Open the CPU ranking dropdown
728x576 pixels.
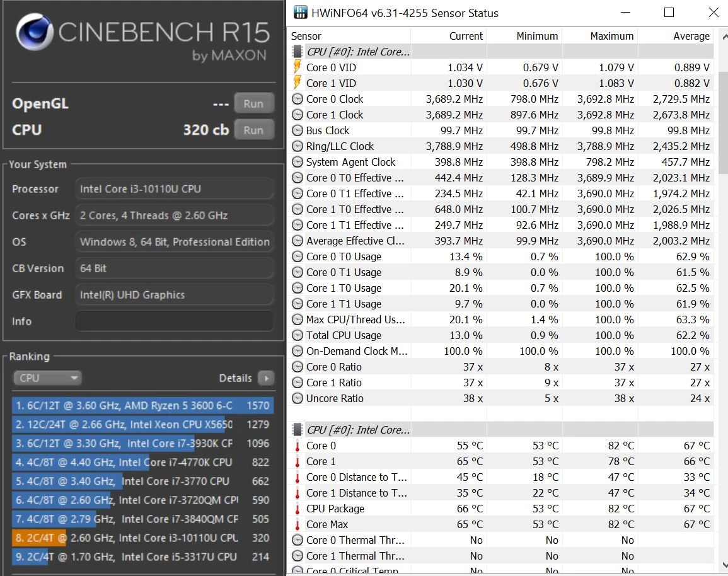point(47,378)
